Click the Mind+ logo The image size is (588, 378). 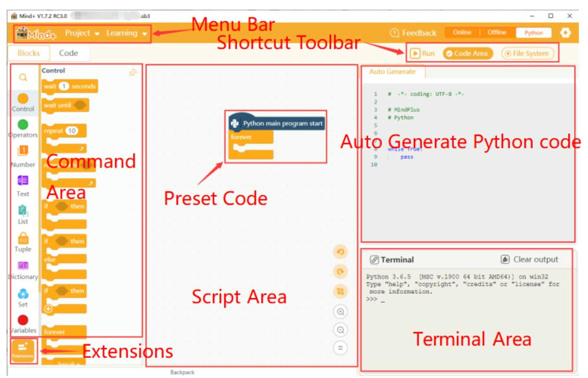pyautogui.click(x=36, y=34)
